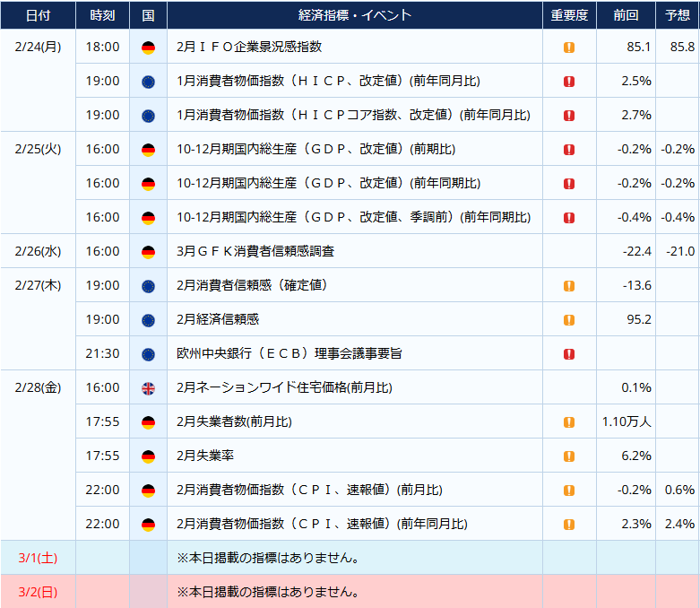Viewport: 700px width, 608px height.
Task: Click EU flag in HICPコア指数 row
Action: [148, 116]
